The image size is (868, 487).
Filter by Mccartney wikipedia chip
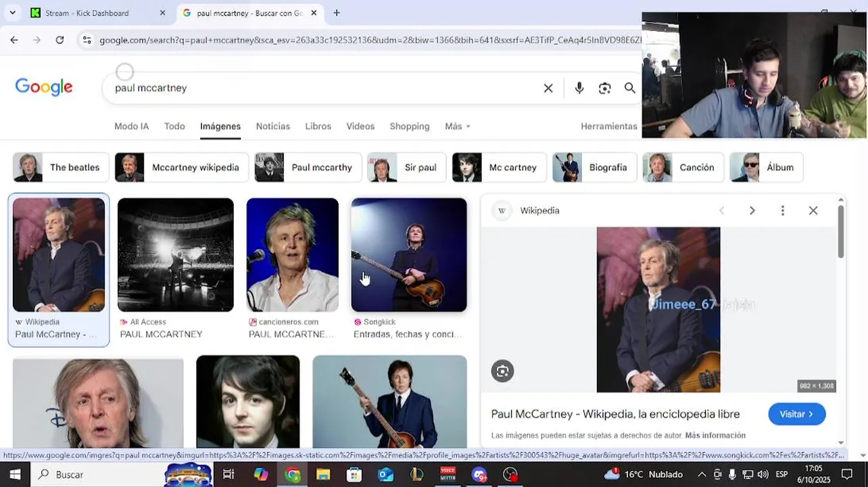(181, 167)
